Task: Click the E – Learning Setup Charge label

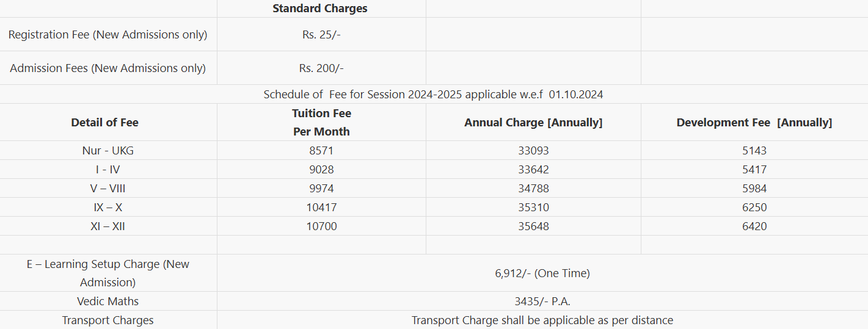Action: coord(108,273)
